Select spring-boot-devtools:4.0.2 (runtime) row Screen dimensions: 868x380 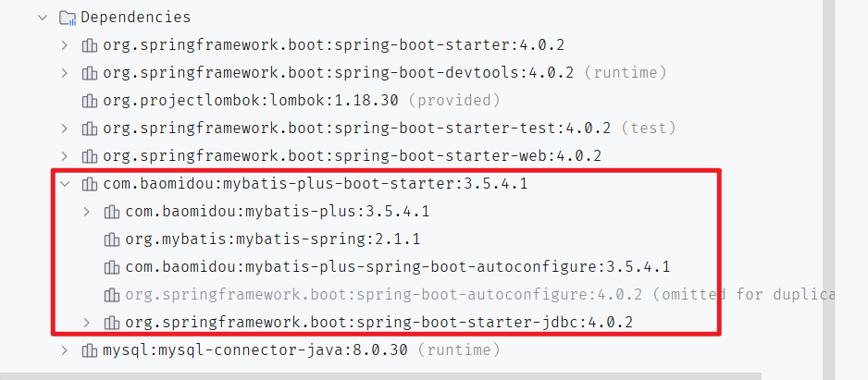(x=384, y=73)
